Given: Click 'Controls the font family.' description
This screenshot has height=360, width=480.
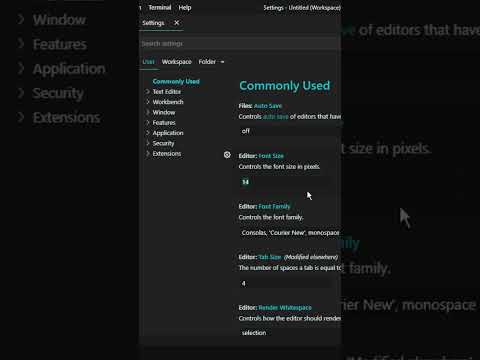Looking at the screenshot, I should point(271,217).
